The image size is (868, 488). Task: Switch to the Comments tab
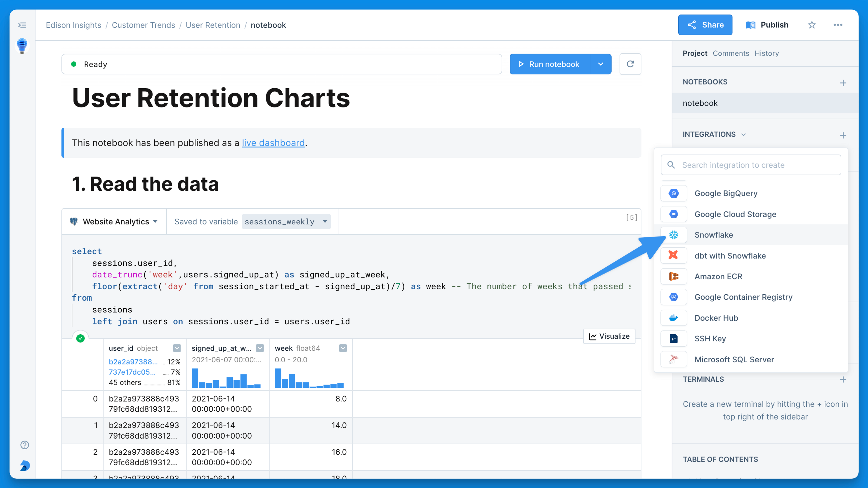731,53
